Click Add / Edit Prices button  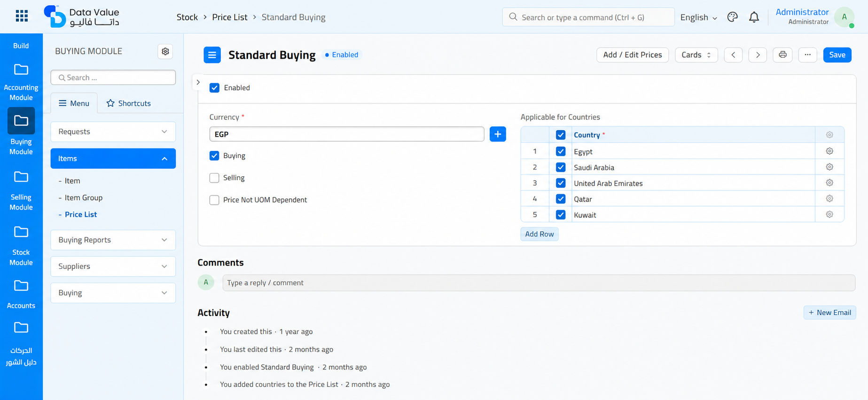coord(633,55)
